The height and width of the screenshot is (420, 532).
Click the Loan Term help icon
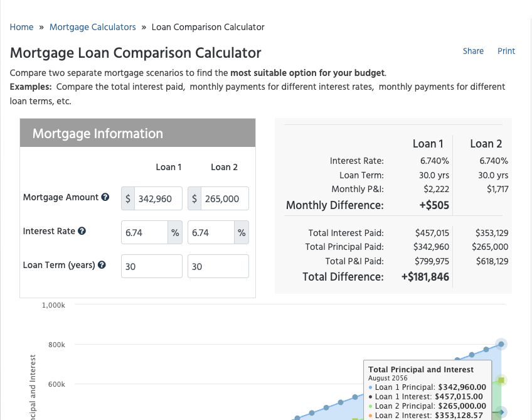[x=102, y=265]
